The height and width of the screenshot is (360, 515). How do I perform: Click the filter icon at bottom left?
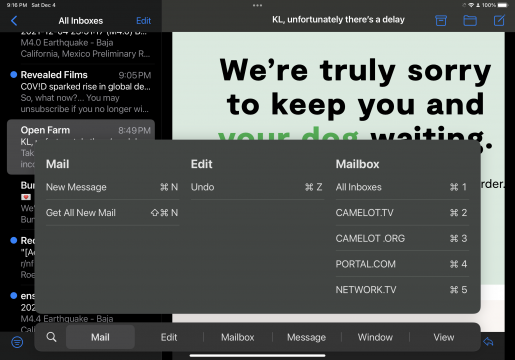(x=17, y=342)
